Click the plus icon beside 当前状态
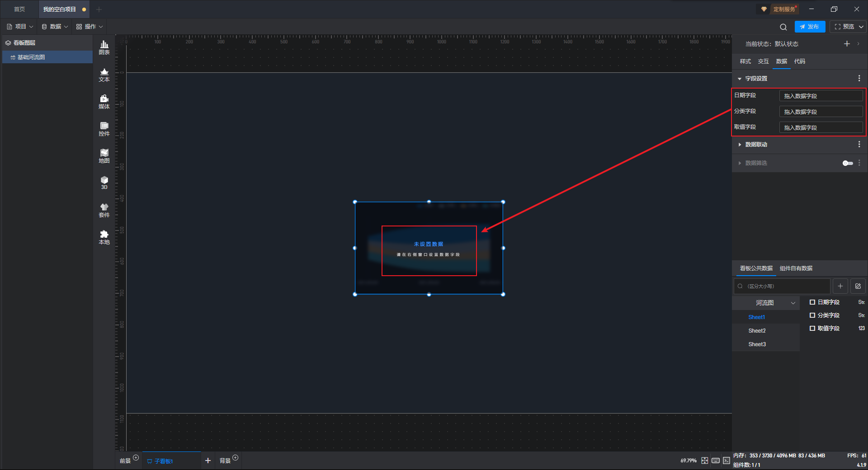This screenshot has width=868, height=470. [847, 44]
